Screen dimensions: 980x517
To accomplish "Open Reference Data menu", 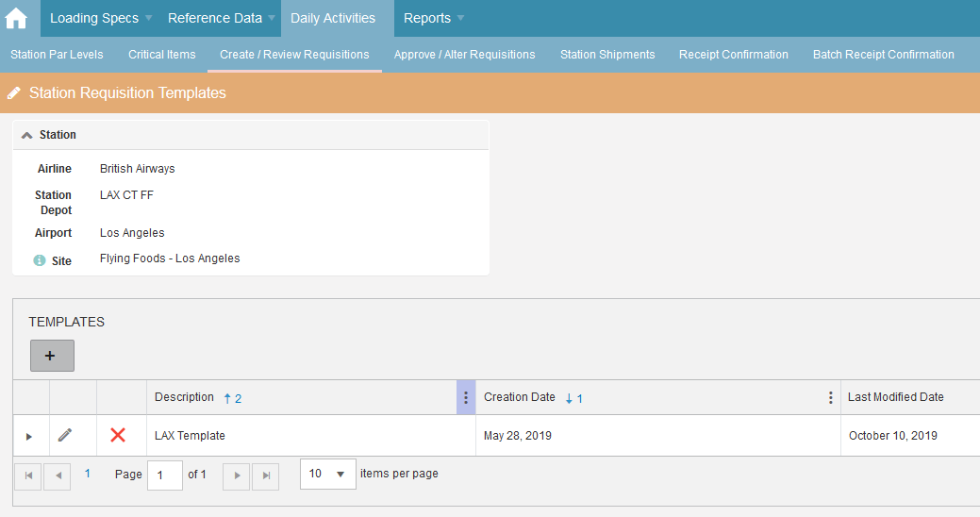I will (221, 18).
